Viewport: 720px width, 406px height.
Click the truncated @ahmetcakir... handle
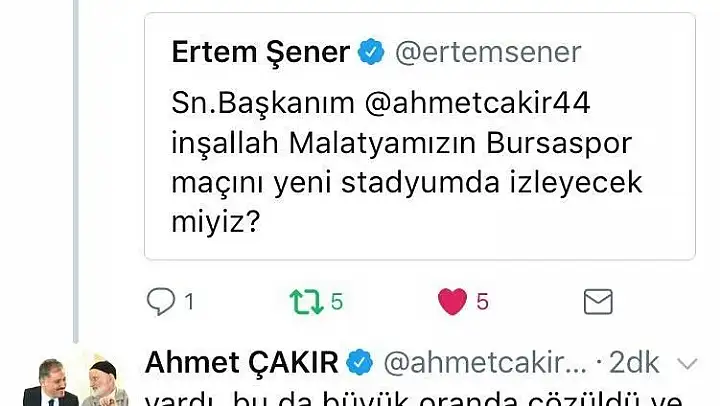(485, 363)
